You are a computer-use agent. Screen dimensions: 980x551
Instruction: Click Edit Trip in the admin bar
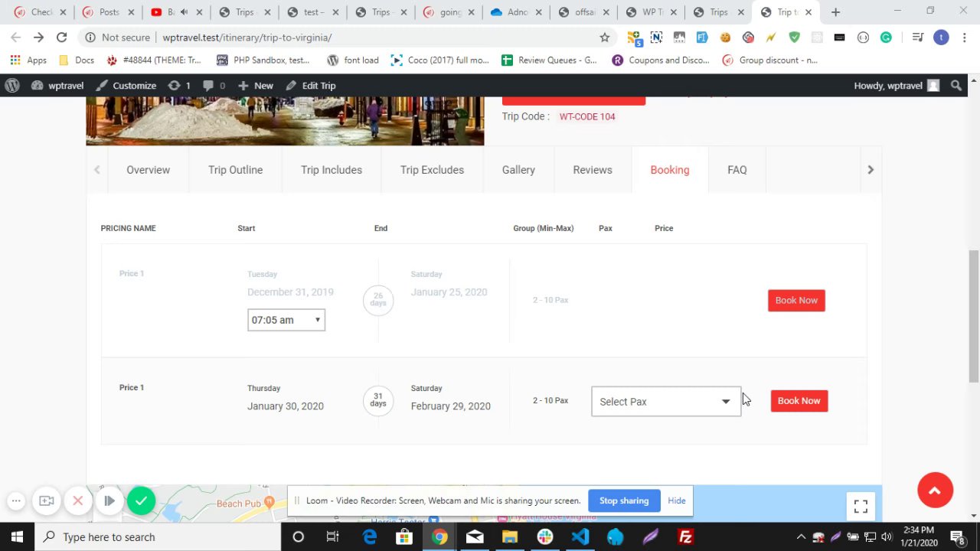click(x=311, y=86)
